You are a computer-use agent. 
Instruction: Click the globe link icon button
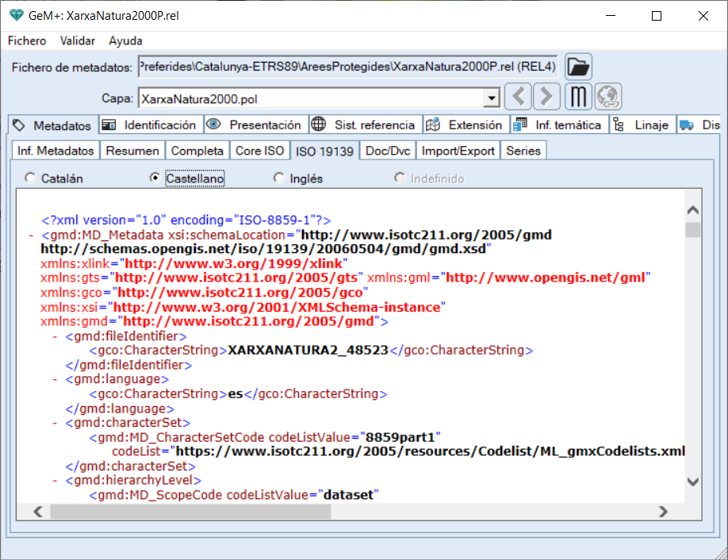pos(608,98)
